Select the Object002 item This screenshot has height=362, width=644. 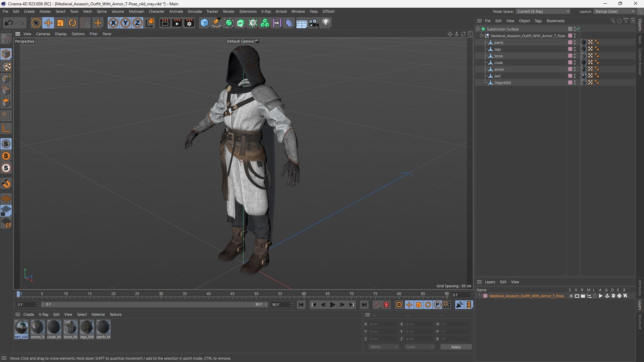point(502,83)
